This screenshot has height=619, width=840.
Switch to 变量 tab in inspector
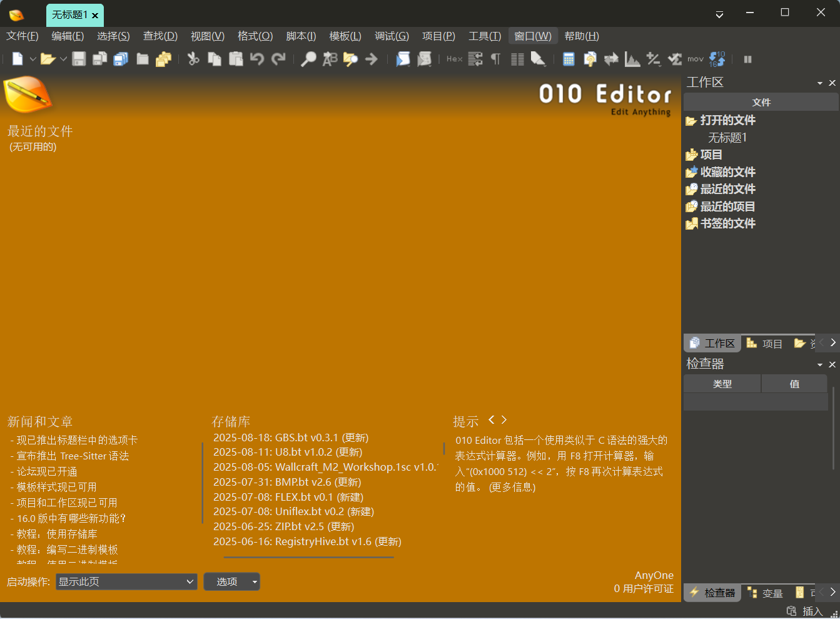tap(766, 593)
